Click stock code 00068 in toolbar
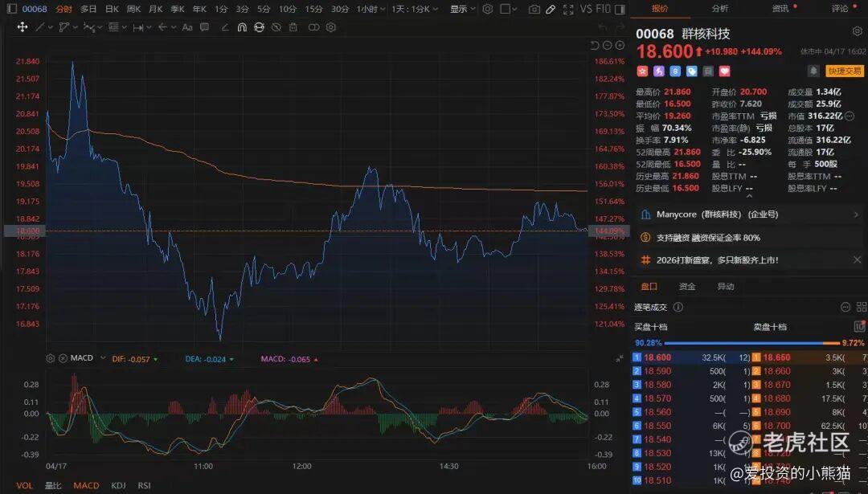The width and height of the screenshot is (868, 494). click(x=35, y=10)
